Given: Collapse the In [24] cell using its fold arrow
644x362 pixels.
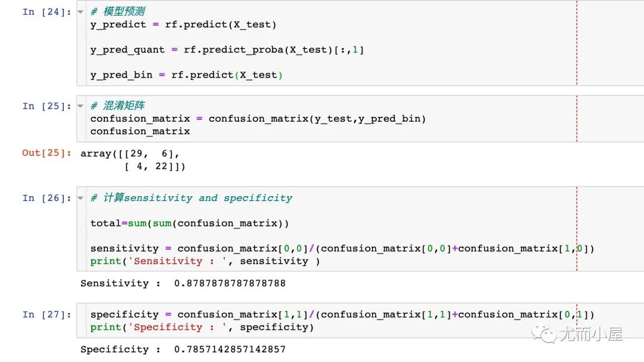Looking at the screenshot, I should pyautogui.click(x=80, y=12).
